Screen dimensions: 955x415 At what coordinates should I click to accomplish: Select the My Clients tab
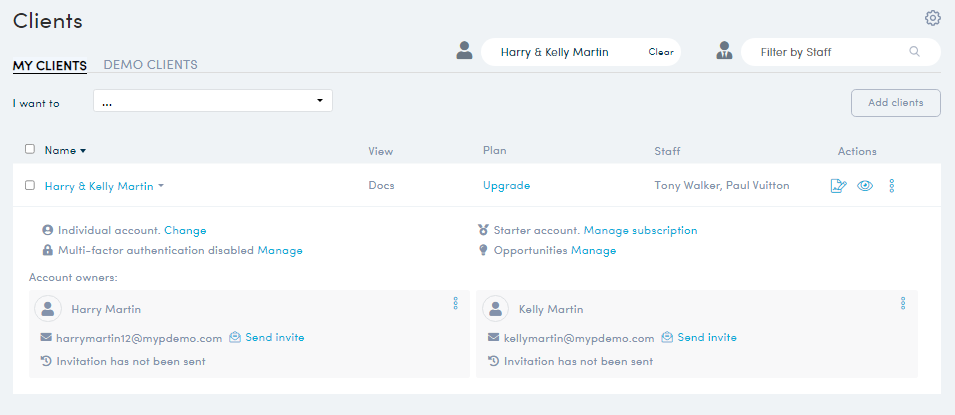click(49, 66)
